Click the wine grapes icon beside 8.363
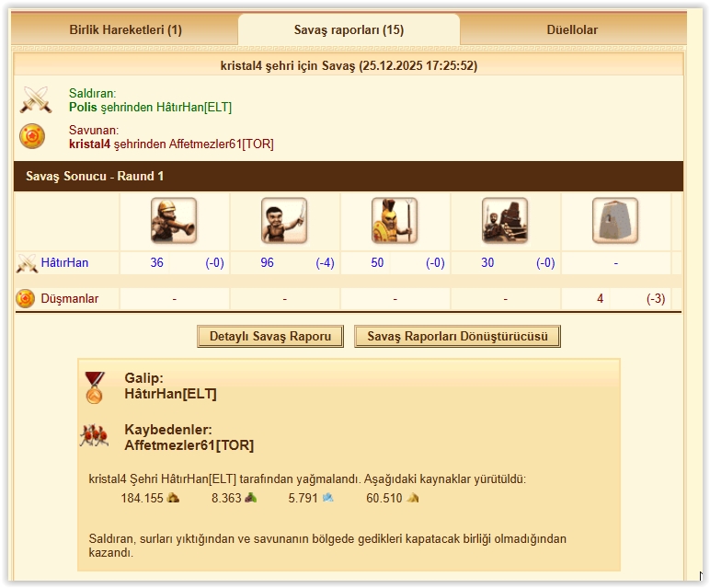The height and width of the screenshot is (588, 710). pyautogui.click(x=251, y=498)
